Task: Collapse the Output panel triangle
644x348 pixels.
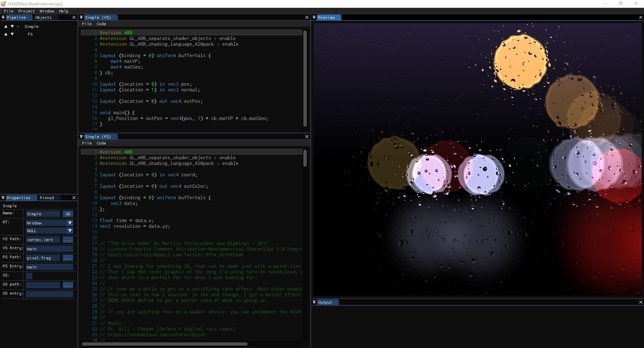Action: [x=314, y=302]
